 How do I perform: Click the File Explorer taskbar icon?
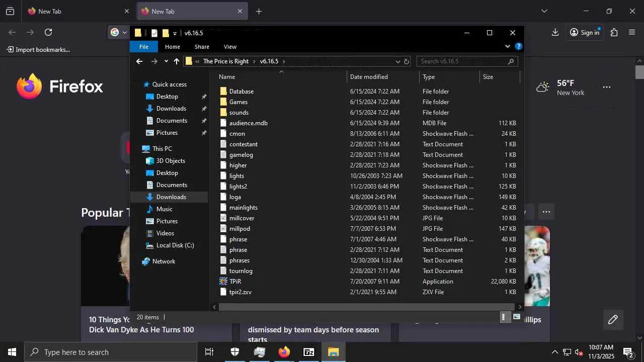tap(333, 352)
